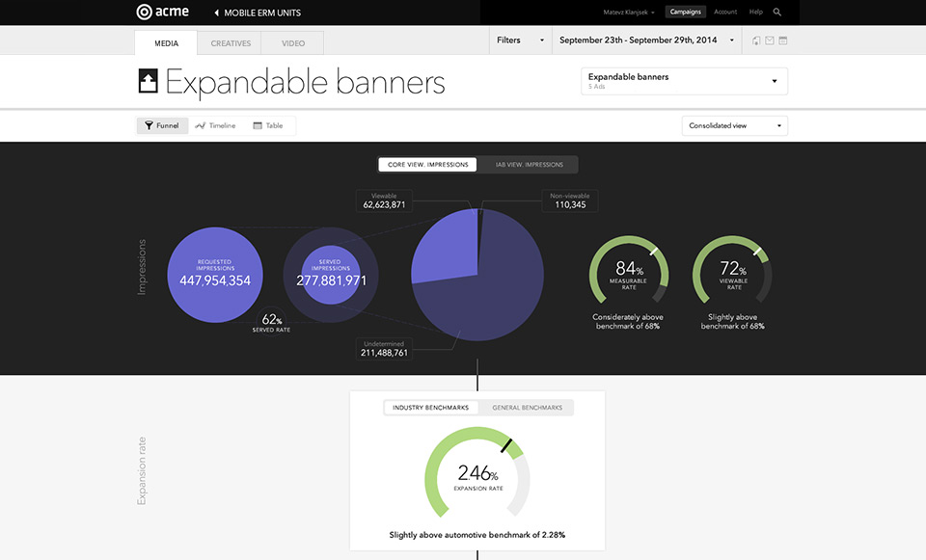Image resolution: width=926 pixels, height=560 pixels.
Task: Toggle to General Benchmarks
Action: click(527, 408)
